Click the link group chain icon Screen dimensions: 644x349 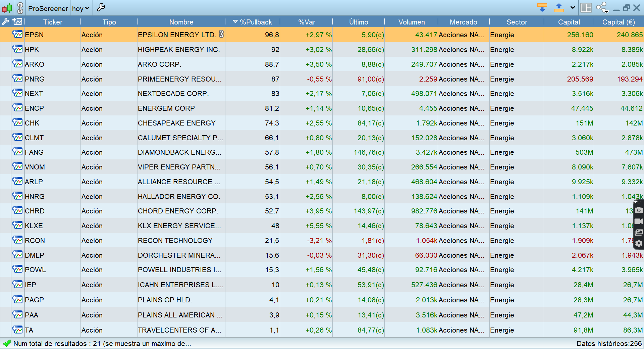(x=20, y=8)
